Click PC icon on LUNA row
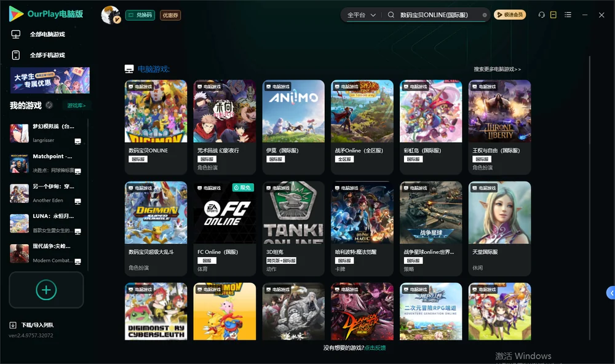 [x=77, y=231]
